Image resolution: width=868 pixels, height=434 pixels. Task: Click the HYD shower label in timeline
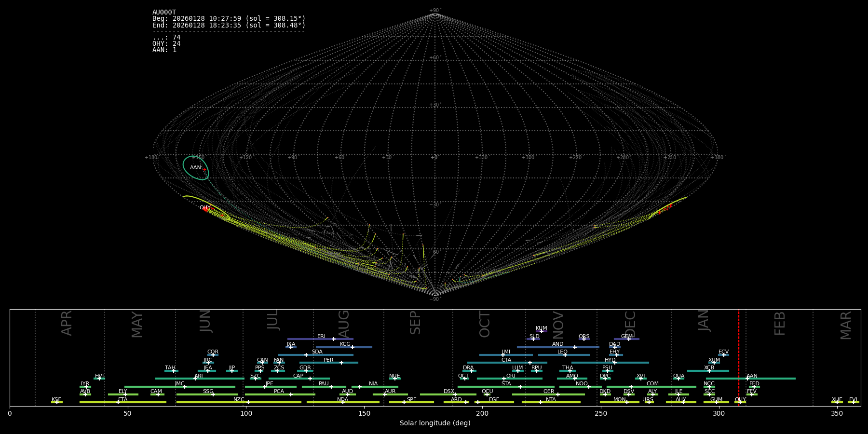click(x=610, y=360)
